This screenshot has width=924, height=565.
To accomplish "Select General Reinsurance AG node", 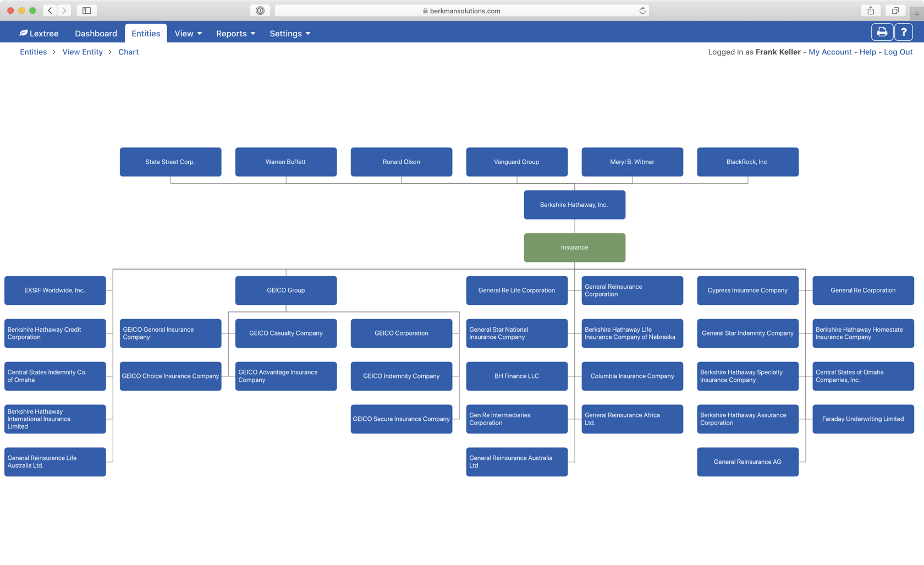I will pyautogui.click(x=748, y=462).
